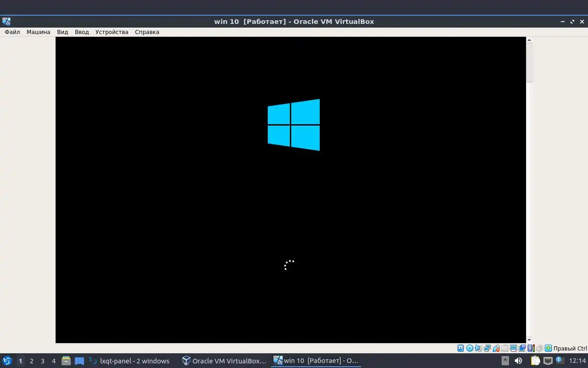Click the Windows logo in the VM screen
The height and width of the screenshot is (368, 588).
click(294, 125)
